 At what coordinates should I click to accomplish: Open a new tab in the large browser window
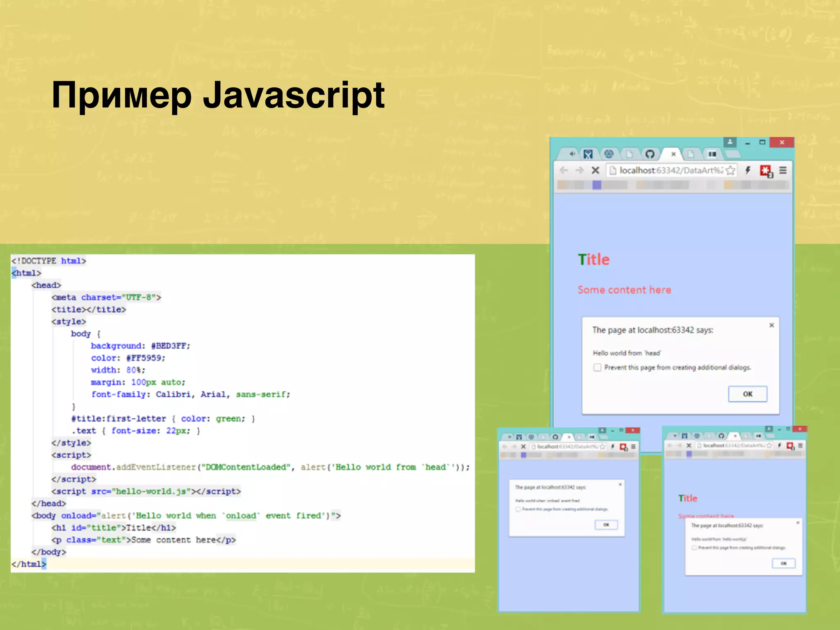(732, 154)
